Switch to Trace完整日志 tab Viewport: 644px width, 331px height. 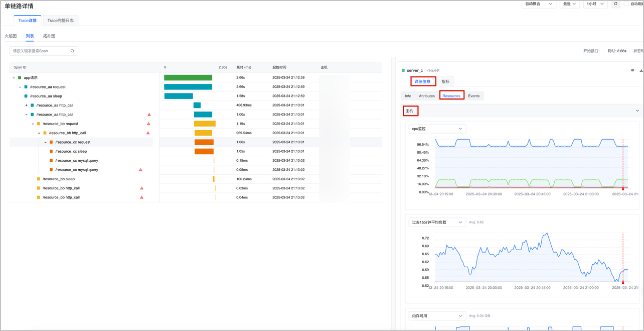tap(61, 21)
